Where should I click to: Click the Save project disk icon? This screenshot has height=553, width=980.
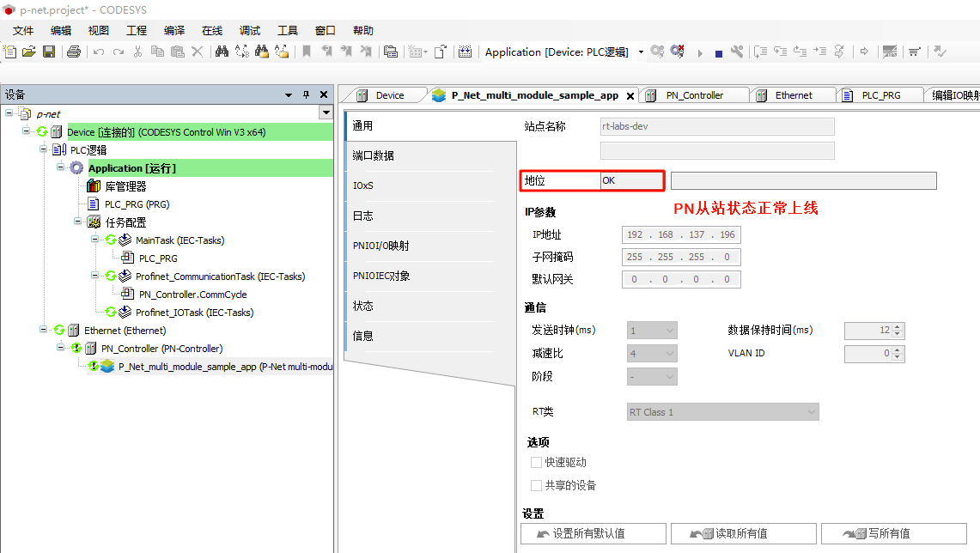coord(49,52)
